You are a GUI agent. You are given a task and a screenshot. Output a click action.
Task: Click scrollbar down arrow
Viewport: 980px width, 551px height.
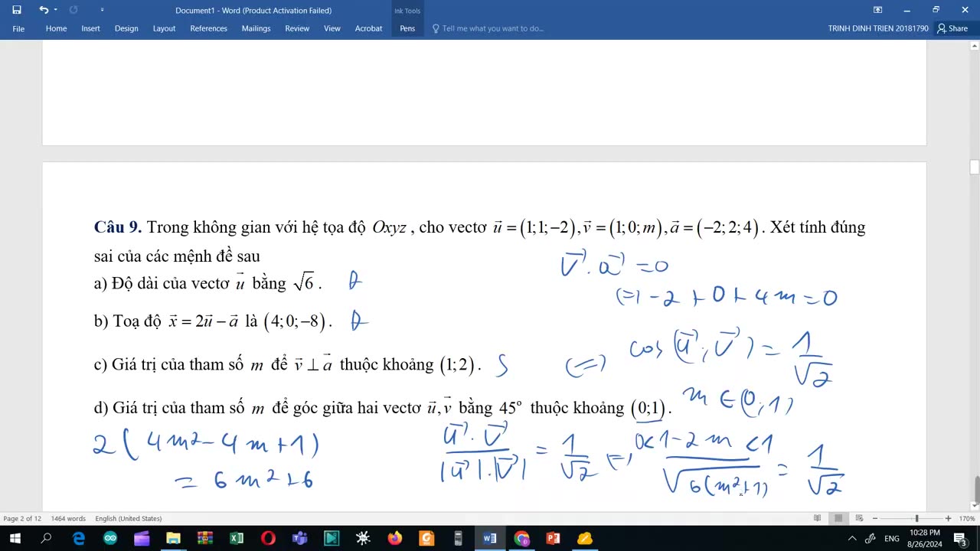[x=975, y=505]
